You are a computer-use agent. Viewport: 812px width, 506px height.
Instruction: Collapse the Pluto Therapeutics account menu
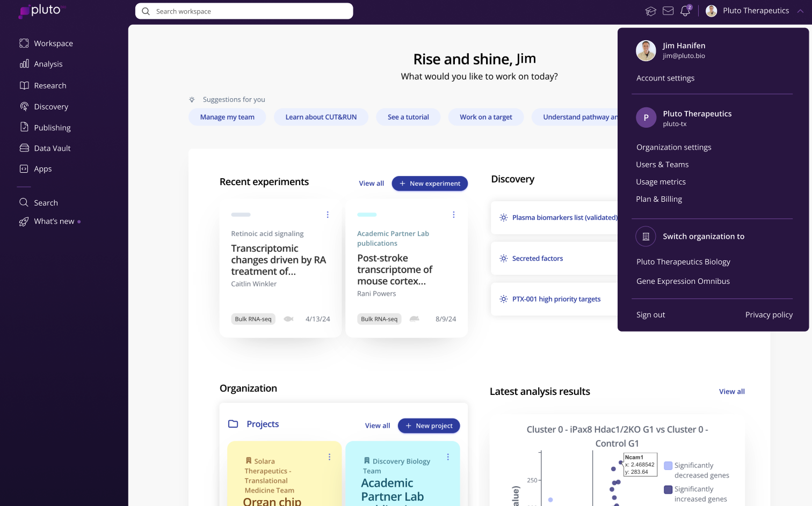pyautogui.click(x=800, y=11)
